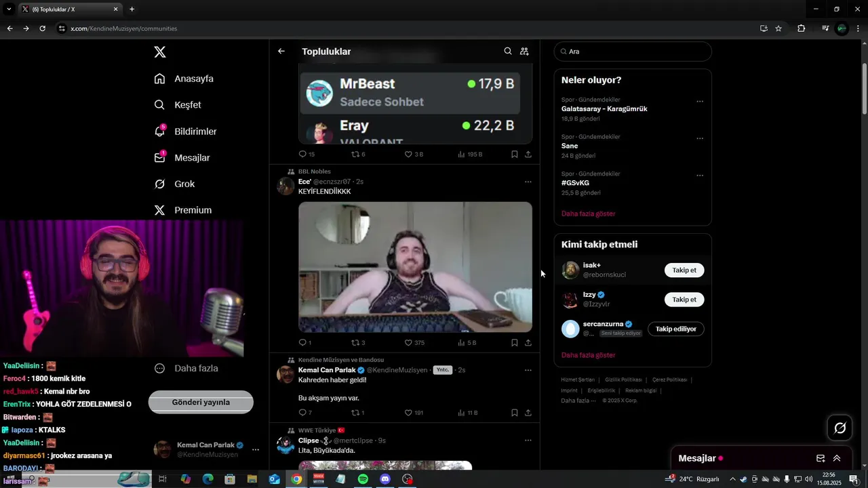Go to Anasayfa home page
This screenshot has width=868, height=488.
coord(184,79)
